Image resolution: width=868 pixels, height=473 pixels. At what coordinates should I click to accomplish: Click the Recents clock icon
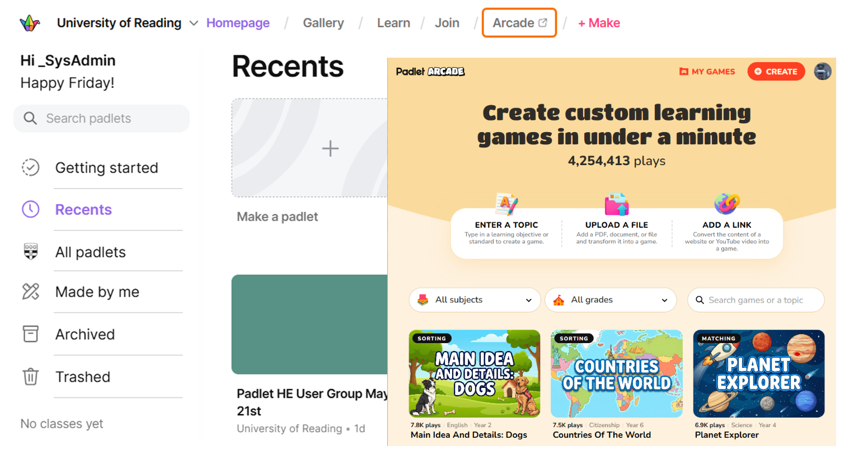pyautogui.click(x=31, y=209)
